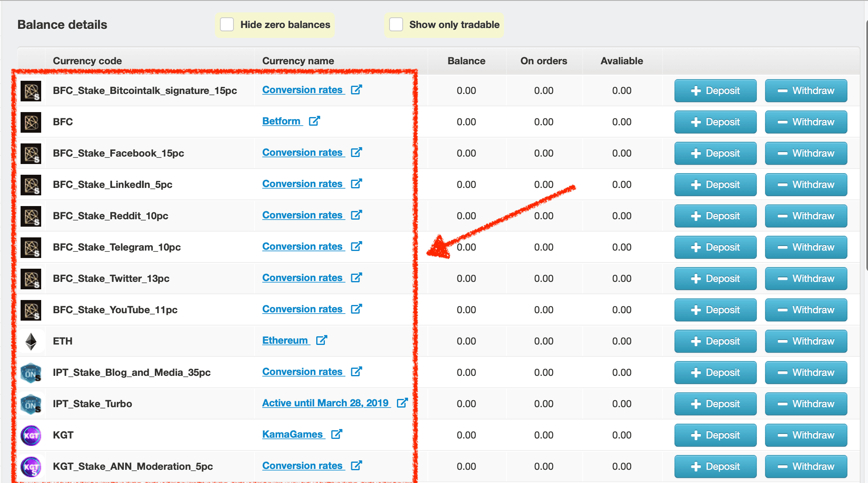Click external icon beside March 28, 2019 link
The image size is (868, 483).
point(402,403)
